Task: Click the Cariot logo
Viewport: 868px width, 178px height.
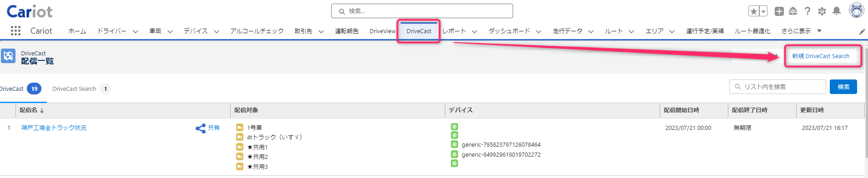Action: coord(30,11)
